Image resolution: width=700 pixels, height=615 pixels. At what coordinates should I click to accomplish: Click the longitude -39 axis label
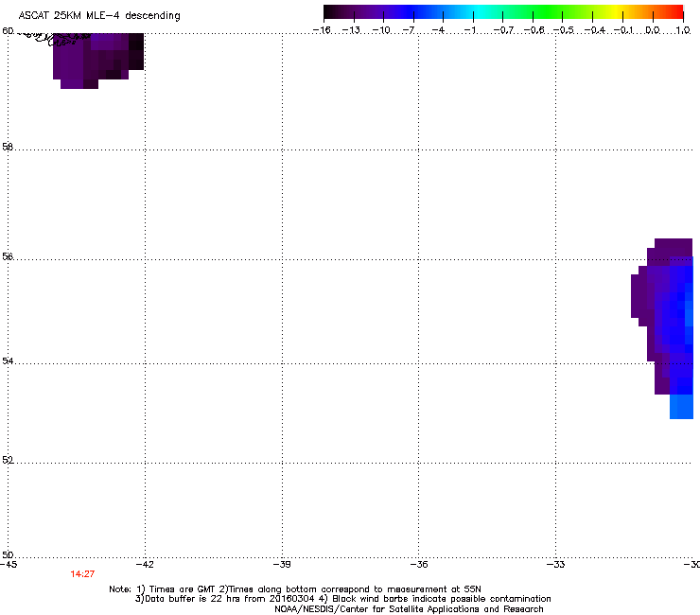(282, 565)
